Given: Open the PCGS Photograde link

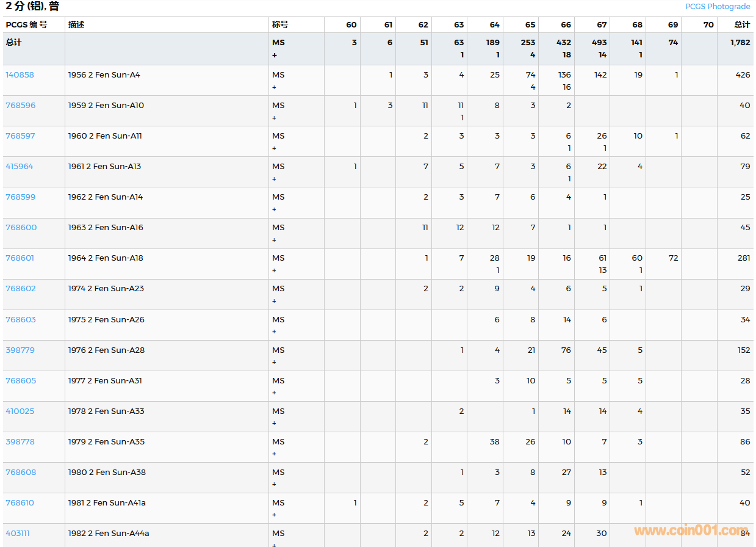Looking at the screenshot, I should (x=717, y=7).
